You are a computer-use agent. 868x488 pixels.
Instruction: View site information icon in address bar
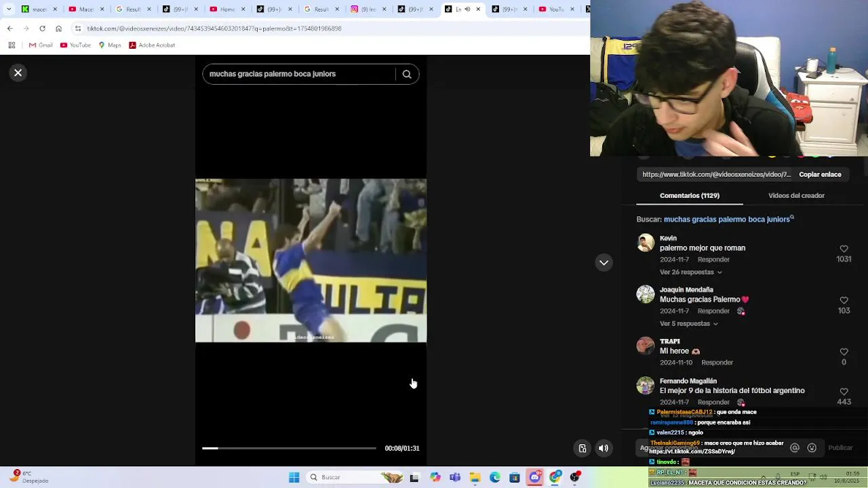pos(78,28)
